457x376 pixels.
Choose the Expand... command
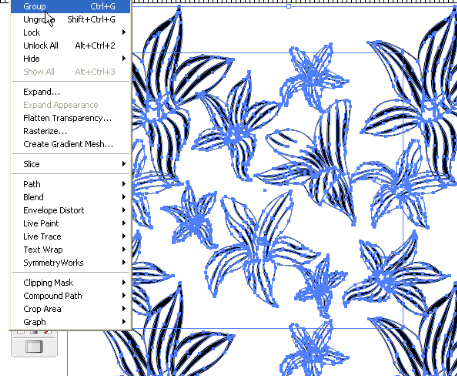point(70,92)
